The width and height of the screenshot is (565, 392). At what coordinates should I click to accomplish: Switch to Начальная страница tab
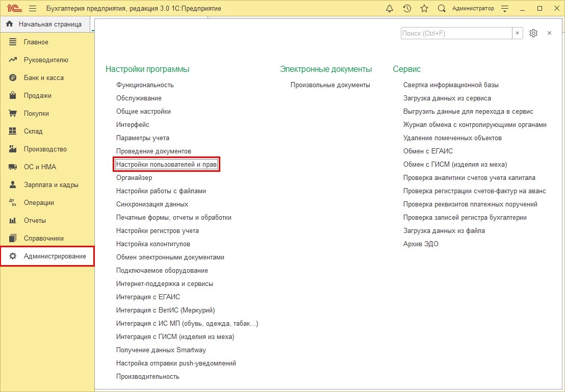click(45, 24)
